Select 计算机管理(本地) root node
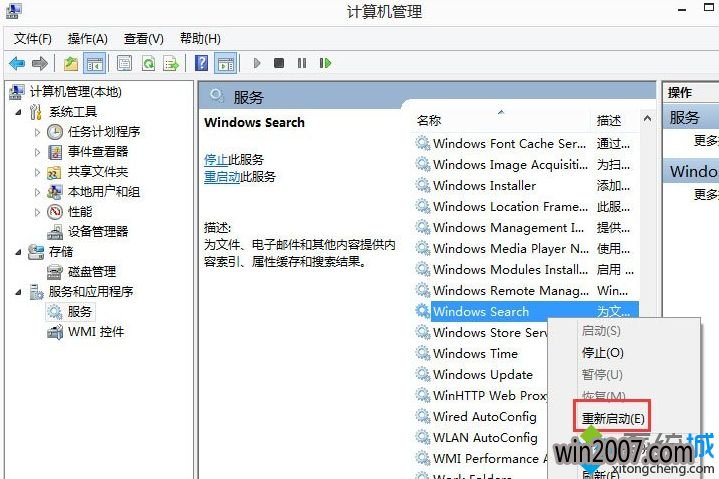The height and width of the screenshot is (479, 719). click(x=76, y=92)
